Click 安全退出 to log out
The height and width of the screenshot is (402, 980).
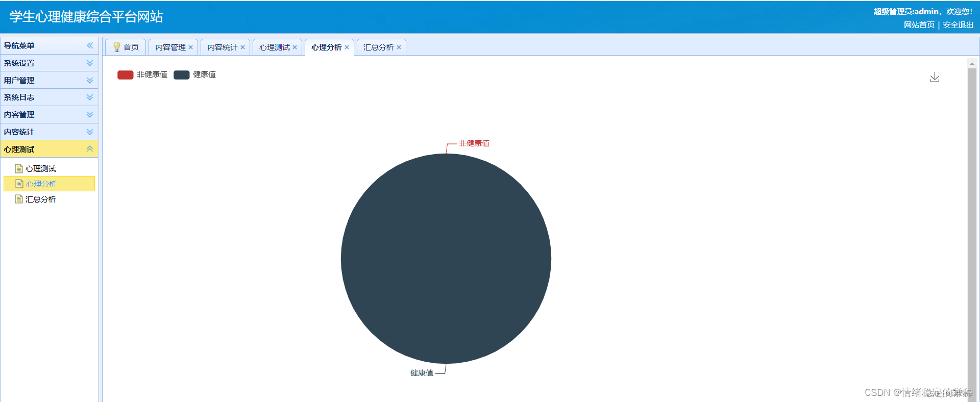click(x=958, y=24)
